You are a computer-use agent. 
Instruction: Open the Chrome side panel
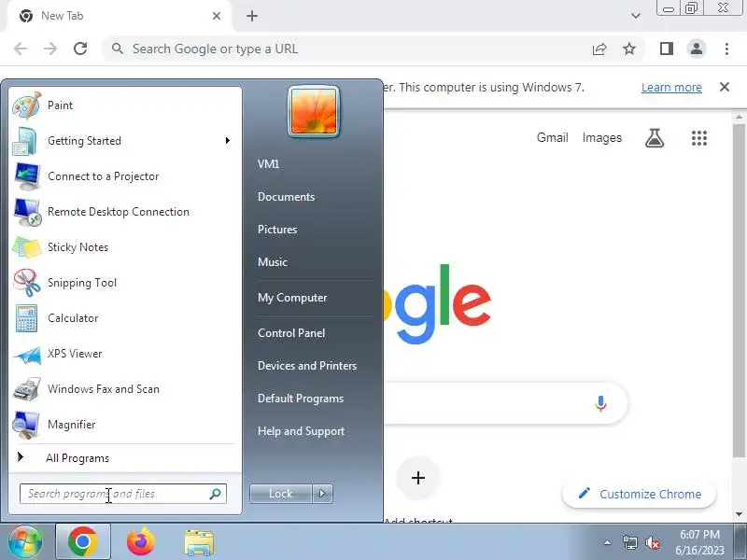pos(667,49)
